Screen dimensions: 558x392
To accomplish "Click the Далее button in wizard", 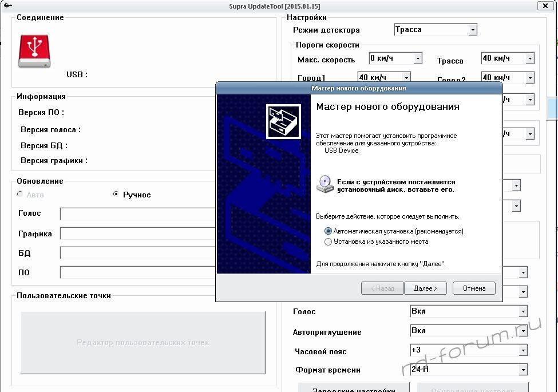I will tap(425, 288).
